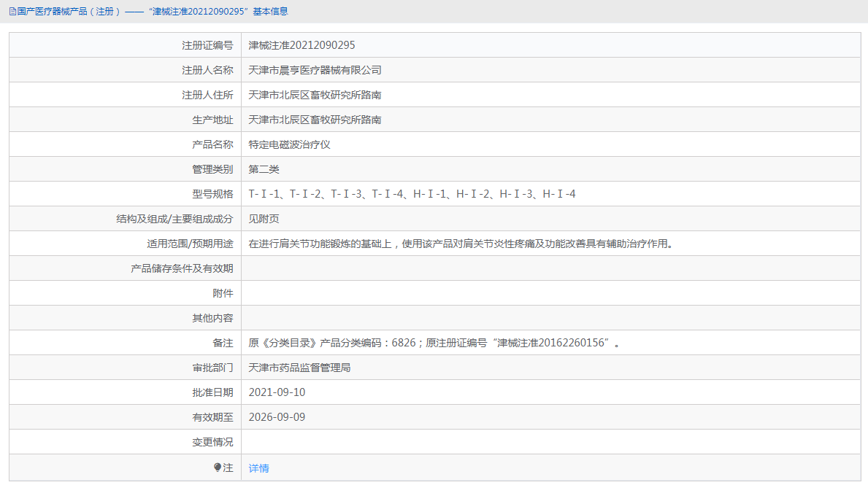Click the 生产地址 label
This screenshot has height=485, width=868.
tap(212, 120)
